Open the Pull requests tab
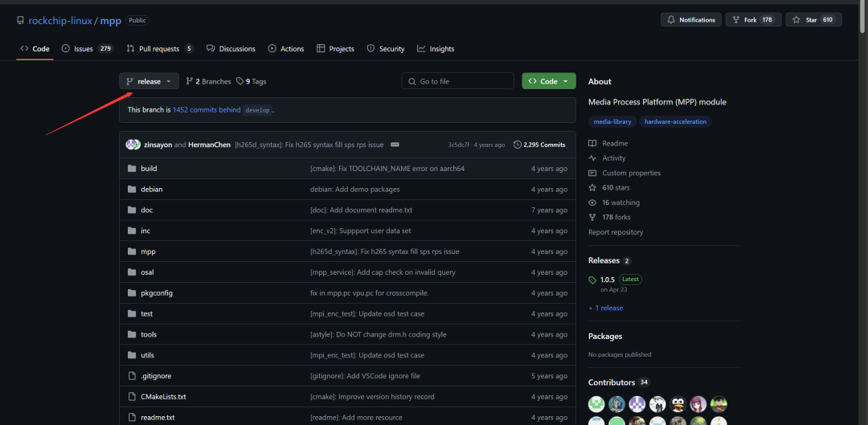 (160, 49)
